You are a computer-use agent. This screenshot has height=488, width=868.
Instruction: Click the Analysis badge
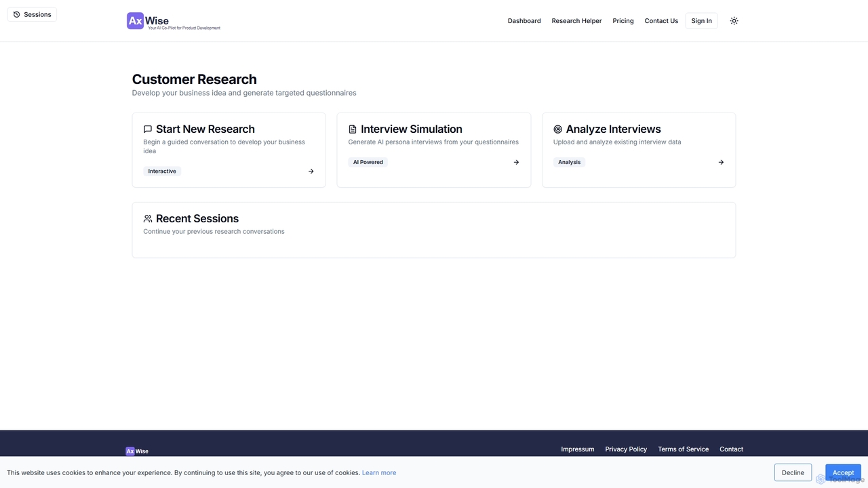[x=570, y=162]
